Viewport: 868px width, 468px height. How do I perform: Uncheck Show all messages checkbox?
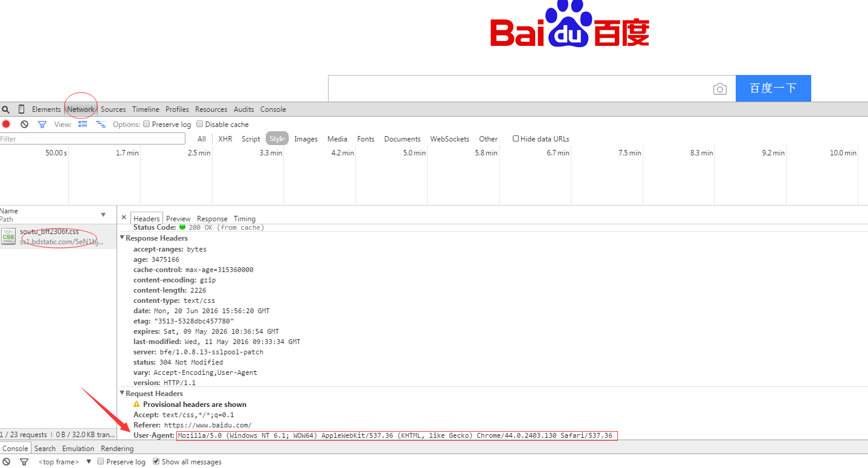tap(156, 461)
